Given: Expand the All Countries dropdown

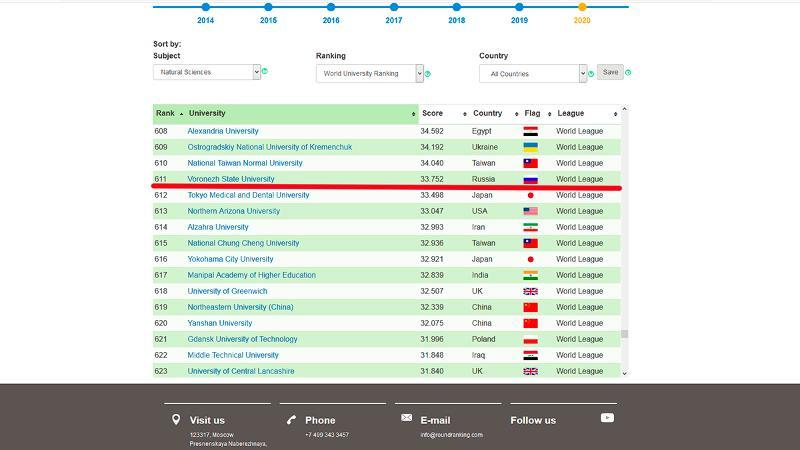Looking at the screenshot, I should [532, 74].
